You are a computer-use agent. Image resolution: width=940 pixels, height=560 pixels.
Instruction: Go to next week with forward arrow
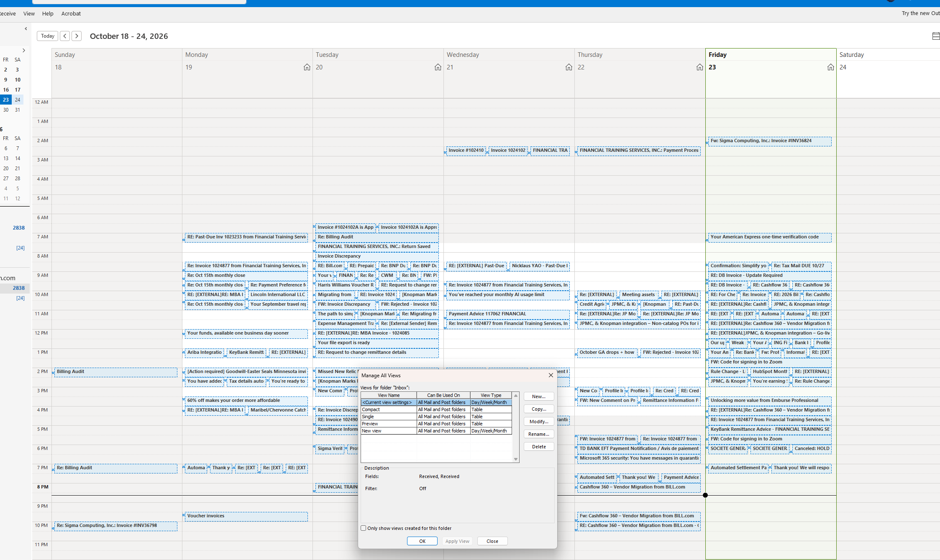(77, 36)
